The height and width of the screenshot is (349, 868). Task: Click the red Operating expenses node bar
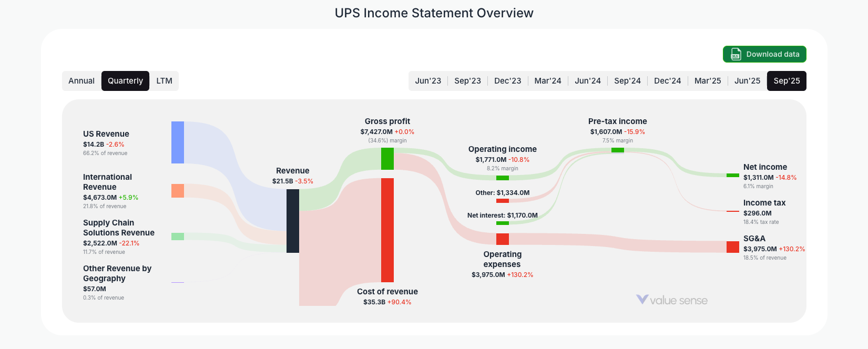pyautogui.click(x=503, y=239)
